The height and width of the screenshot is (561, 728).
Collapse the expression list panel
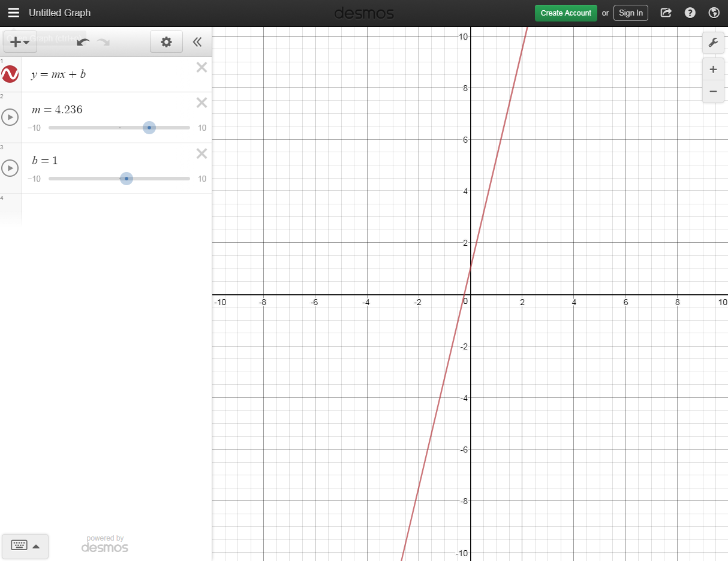click(x=197, y=42)
